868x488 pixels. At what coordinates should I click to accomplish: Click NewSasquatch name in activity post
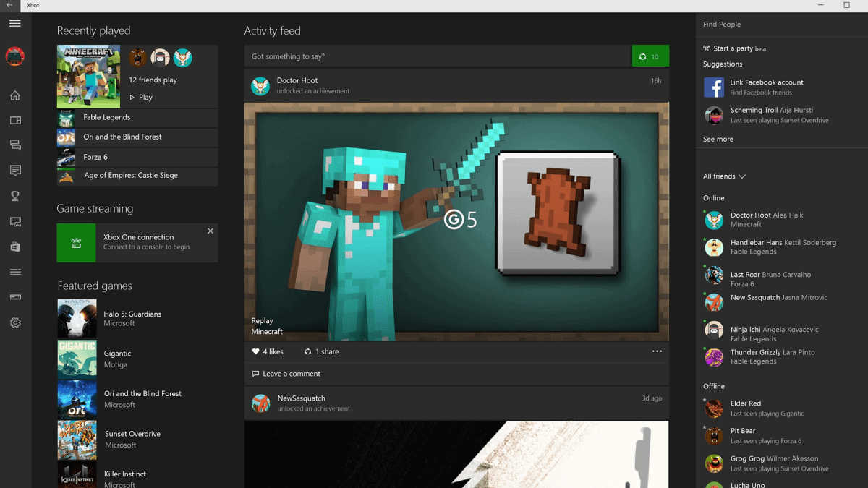(302, 398)
